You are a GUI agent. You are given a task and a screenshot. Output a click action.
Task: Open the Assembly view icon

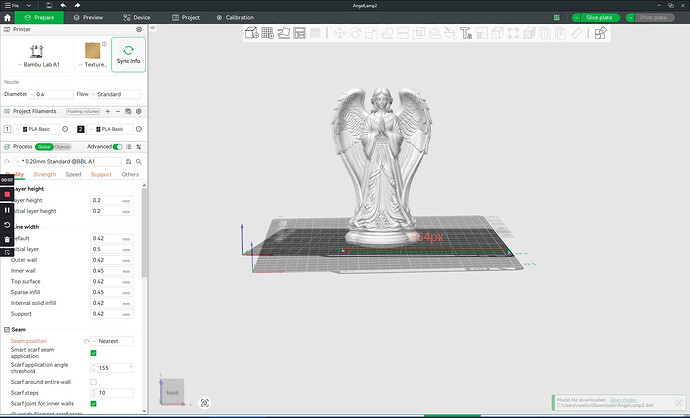click(601, 33)
